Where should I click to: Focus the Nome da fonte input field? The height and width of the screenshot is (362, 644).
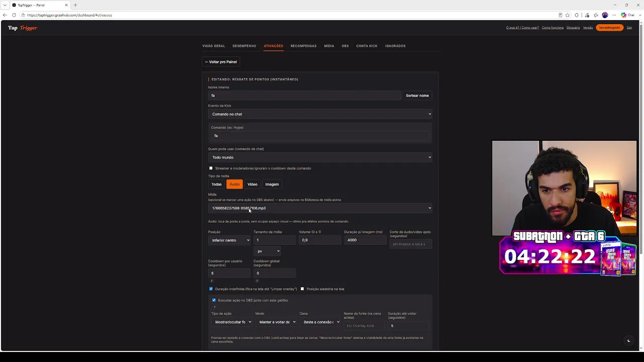coord(364,326)
